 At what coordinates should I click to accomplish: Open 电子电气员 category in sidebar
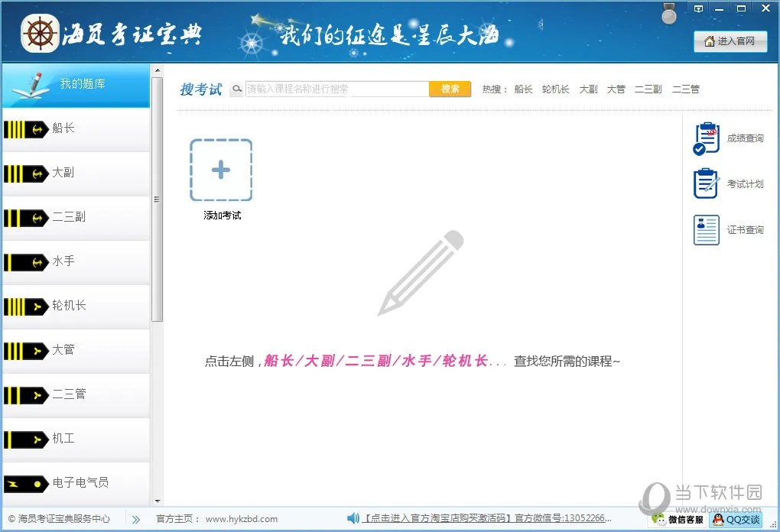pos(75,483)
